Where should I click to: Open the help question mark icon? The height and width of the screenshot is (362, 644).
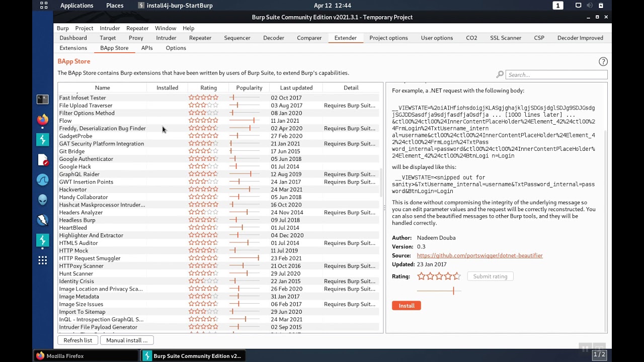coord(603,61)
